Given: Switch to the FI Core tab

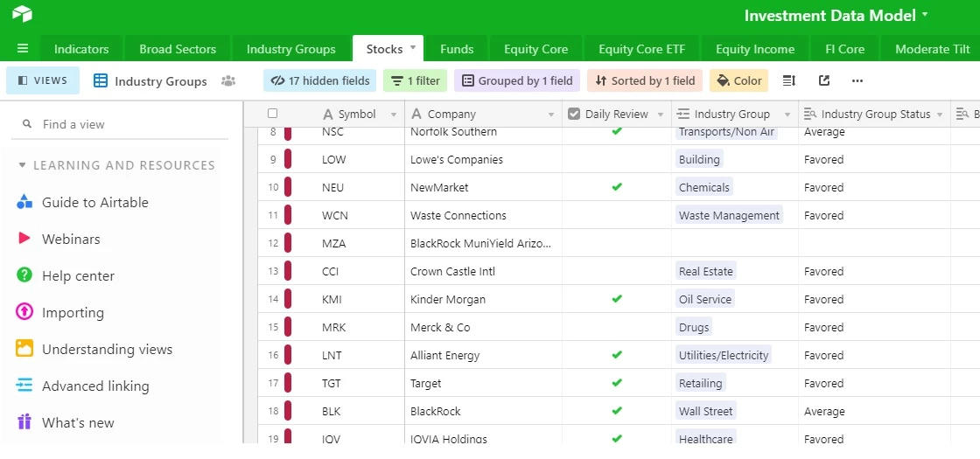Looking at the screenshot, I should pyautogui.click(x=844, y=49).
